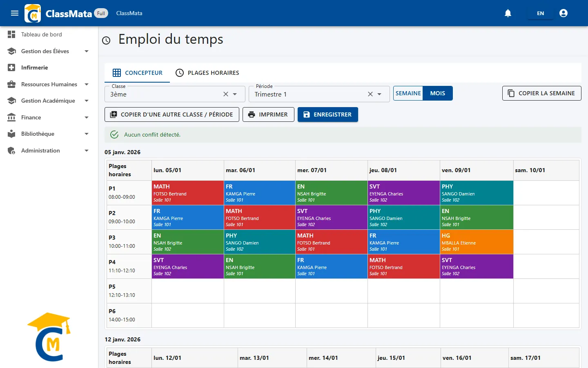Click the Finance bank icon
Viewport: 588px width, 368px height.
pyautogui.click(x=11, y=117)
